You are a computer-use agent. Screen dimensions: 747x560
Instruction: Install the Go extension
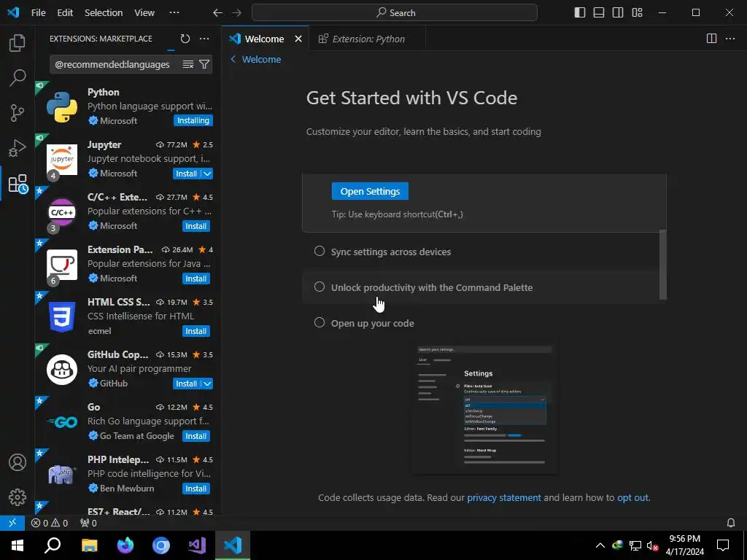[x=196, y=436]
